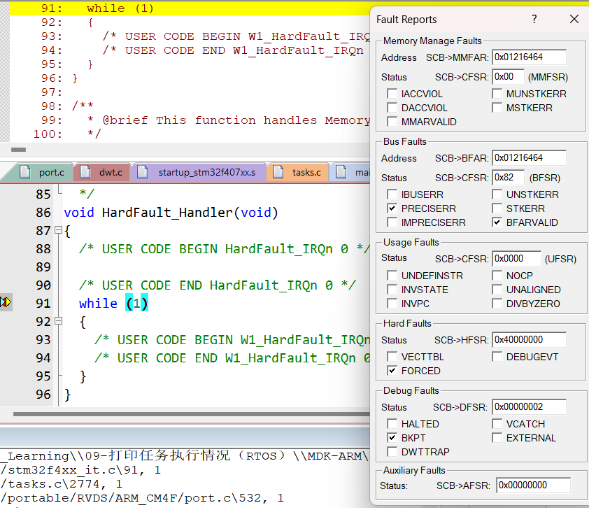Toggle the EXTERNAL checkbox
Viewport: 589px width, 508px height.
pyautogui.click(x=497, y=438)
